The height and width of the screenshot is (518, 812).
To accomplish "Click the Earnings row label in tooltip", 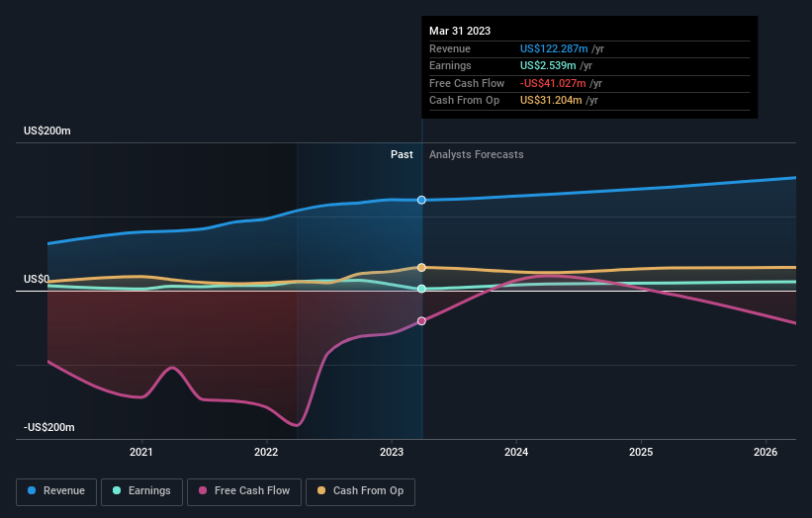I will 451,65.
